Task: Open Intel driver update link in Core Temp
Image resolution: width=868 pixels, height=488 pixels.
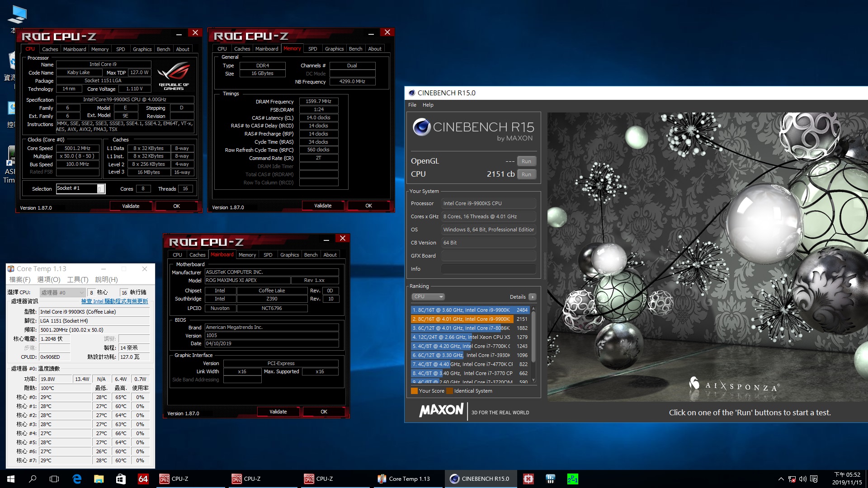Action: pyautogui.click(x=114, y=301)
